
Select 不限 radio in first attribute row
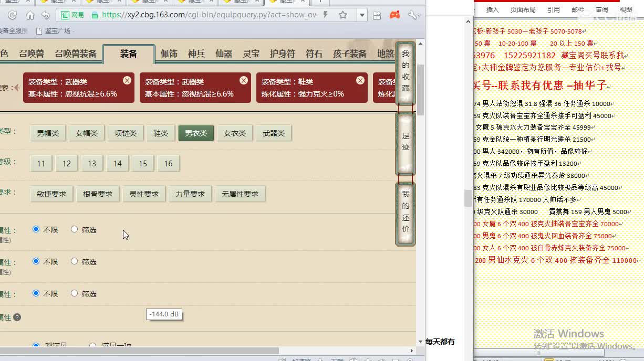click(36, 229)
